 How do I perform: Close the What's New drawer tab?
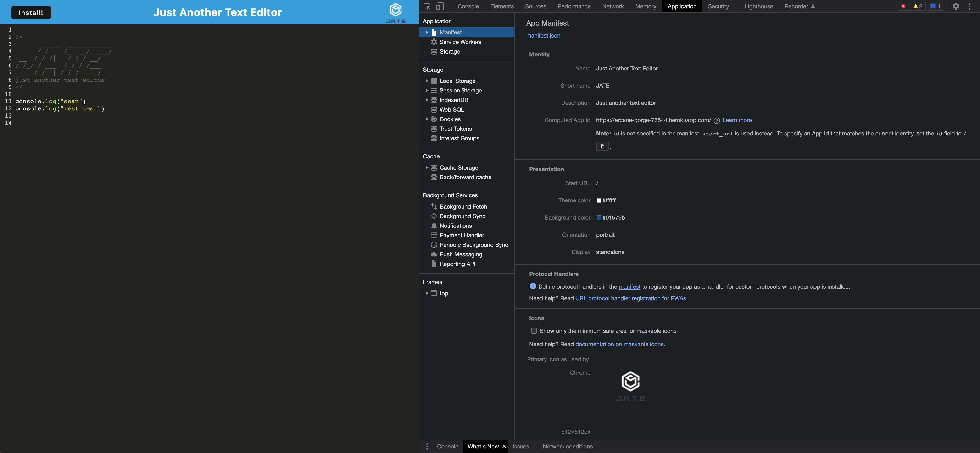504,447
